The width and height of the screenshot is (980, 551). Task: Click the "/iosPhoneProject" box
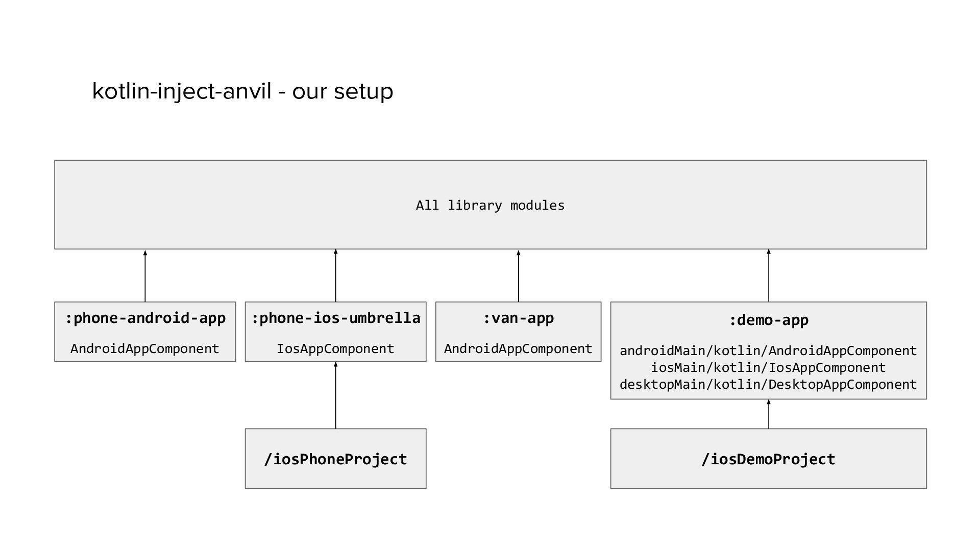pyautogui.click(x=335, y=459)
